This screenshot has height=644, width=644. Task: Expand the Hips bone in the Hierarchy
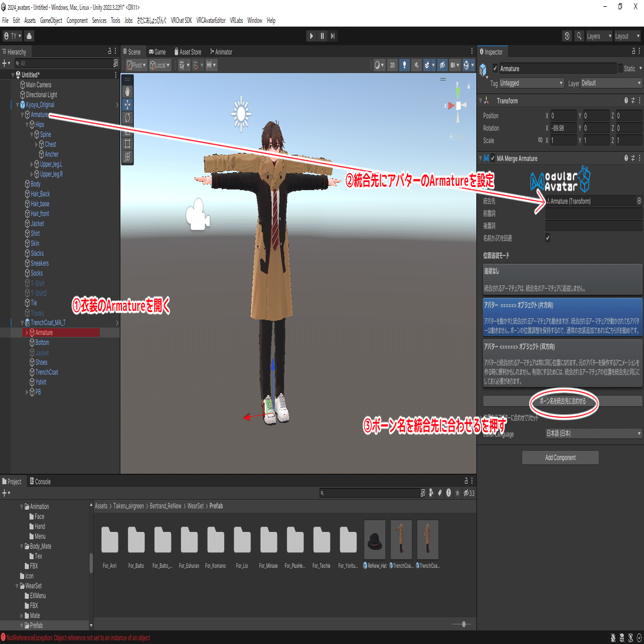27,124
